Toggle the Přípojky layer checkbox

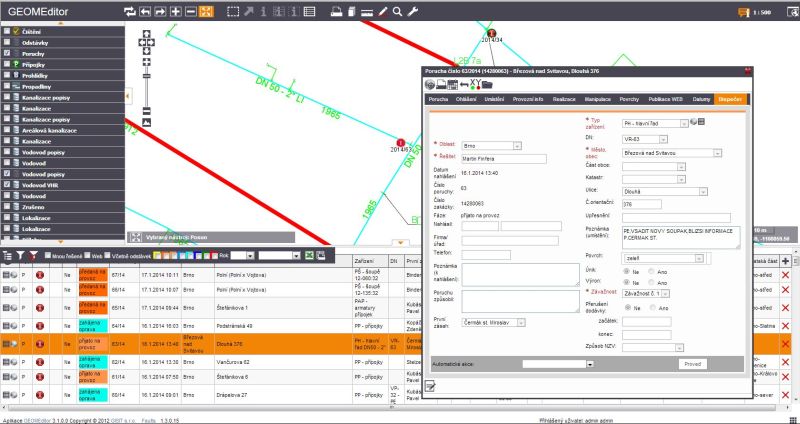tap(7, 64)
